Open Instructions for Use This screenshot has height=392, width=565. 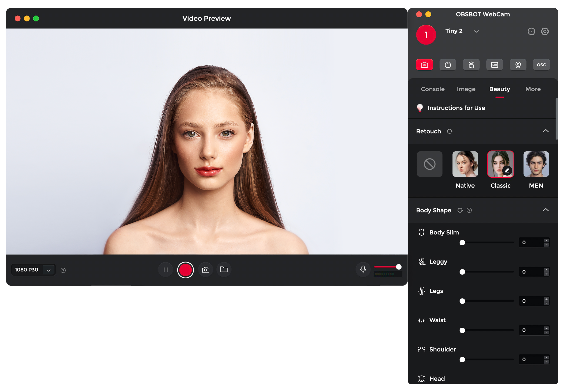pyautogui.click(x=456, y=108)
